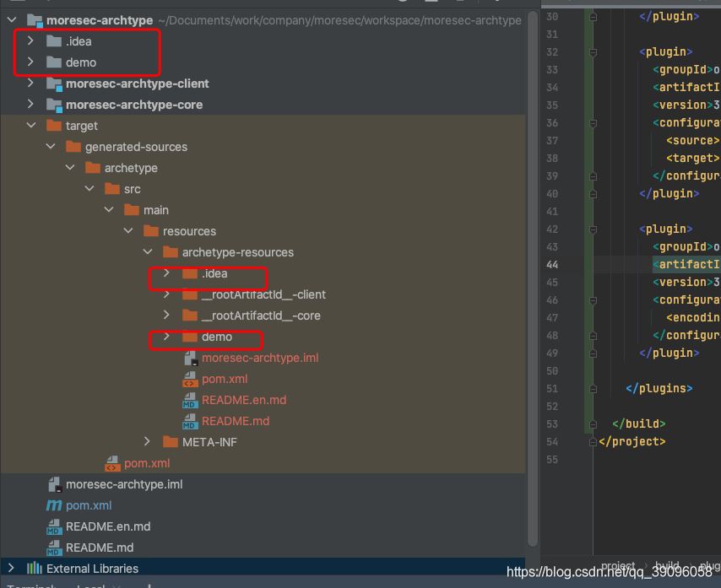Fold the configuration block at line 36
Viewport: 721px width, 588px height.
click(594, 123)
